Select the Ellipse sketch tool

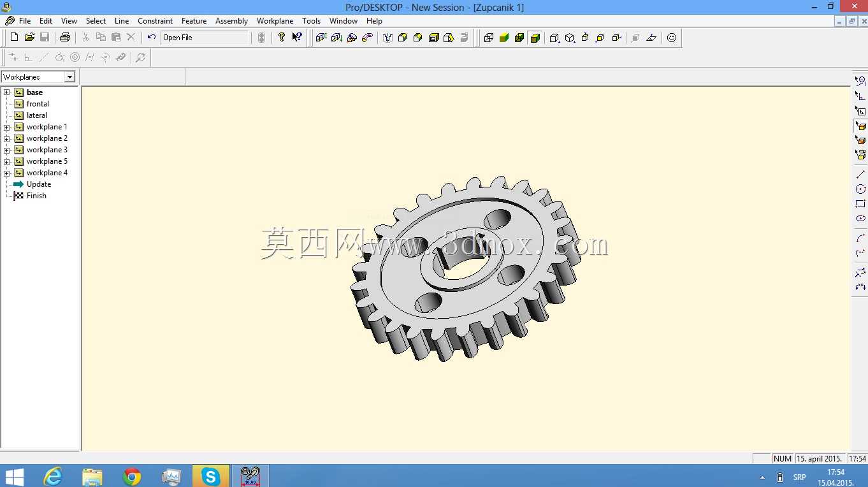860,219
